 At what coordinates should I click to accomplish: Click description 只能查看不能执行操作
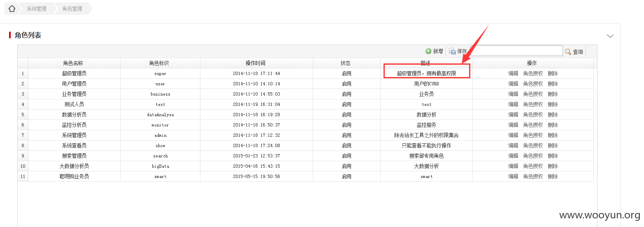tap(426, 145)
